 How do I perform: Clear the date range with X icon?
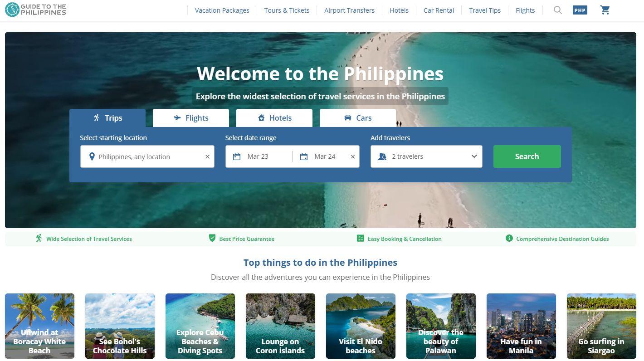click(x=353, y=156)
